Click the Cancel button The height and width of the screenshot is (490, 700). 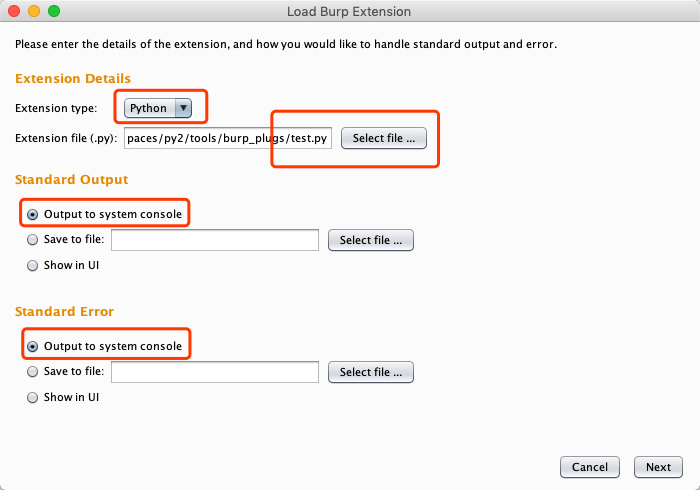(x=590, y=467)
